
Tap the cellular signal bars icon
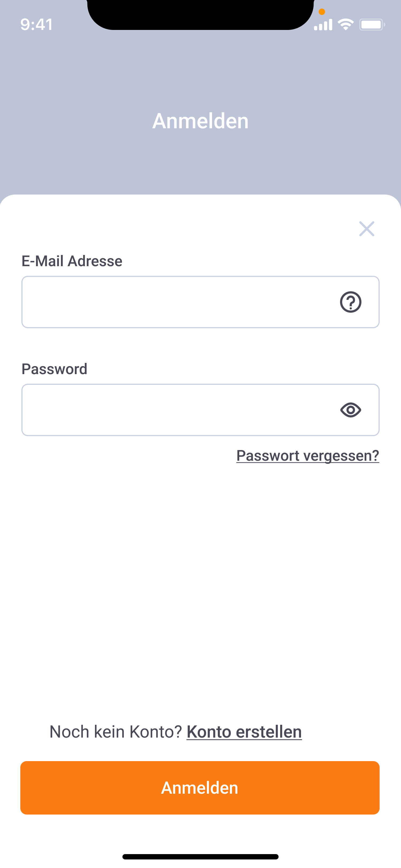323,24
